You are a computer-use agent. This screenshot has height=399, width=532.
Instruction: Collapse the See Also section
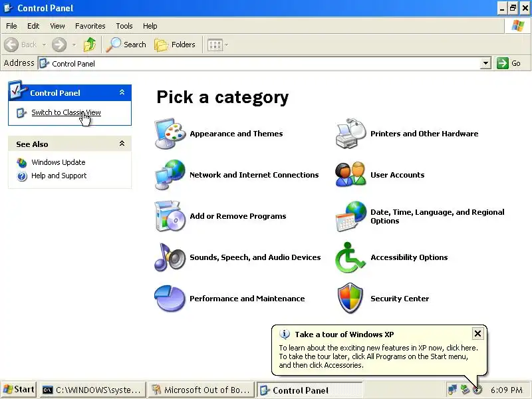click(122, 144)
